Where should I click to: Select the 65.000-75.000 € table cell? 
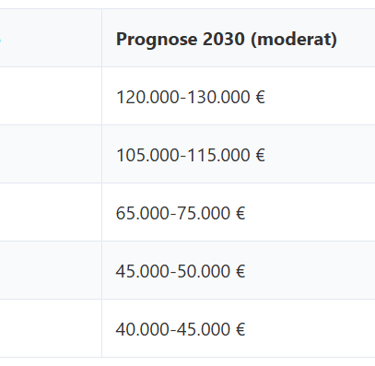(x=238, y=212)
